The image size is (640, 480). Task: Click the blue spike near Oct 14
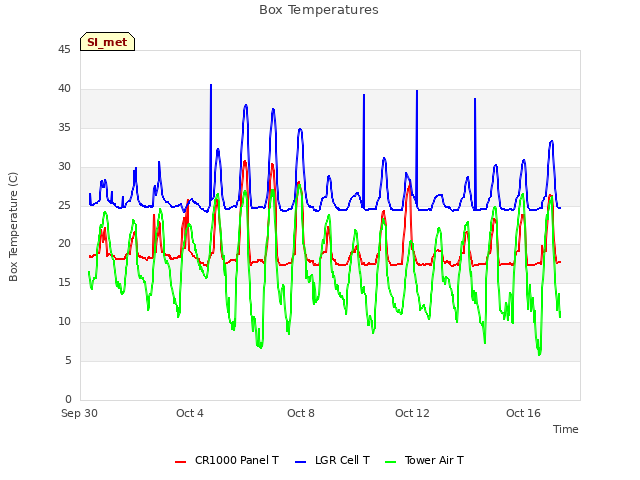(x=475, y=153)
